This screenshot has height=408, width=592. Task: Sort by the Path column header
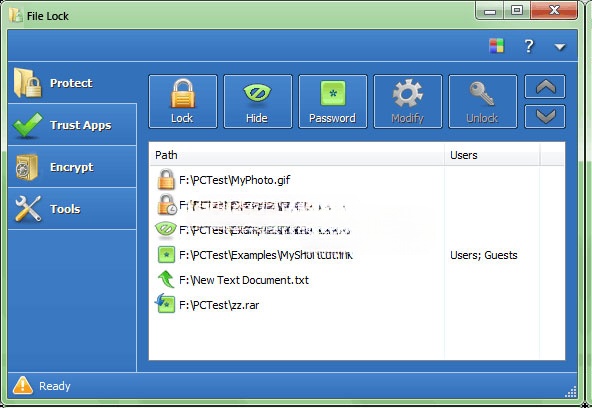click(297, 155)
